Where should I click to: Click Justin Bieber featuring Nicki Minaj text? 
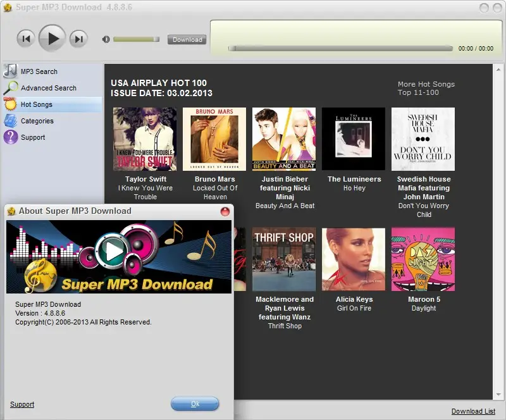[x=285, y=188]
